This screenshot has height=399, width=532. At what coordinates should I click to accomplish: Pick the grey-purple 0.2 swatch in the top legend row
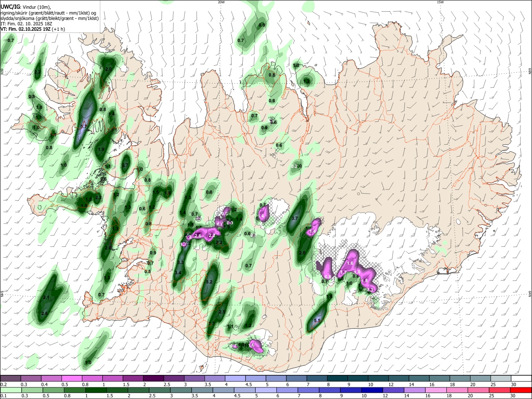click(x=10, y=379)
